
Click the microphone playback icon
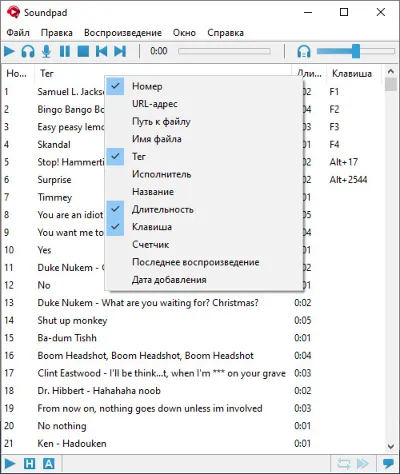(x=46, y=52)
